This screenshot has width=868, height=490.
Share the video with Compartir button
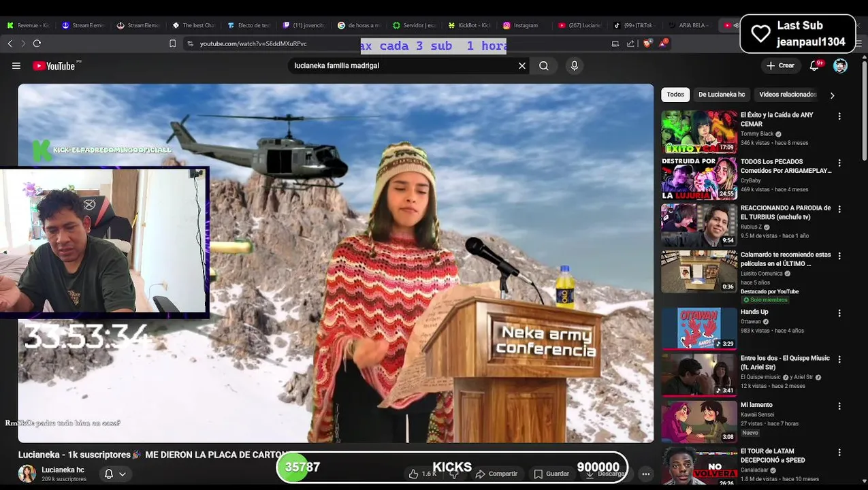pos(496,474)
